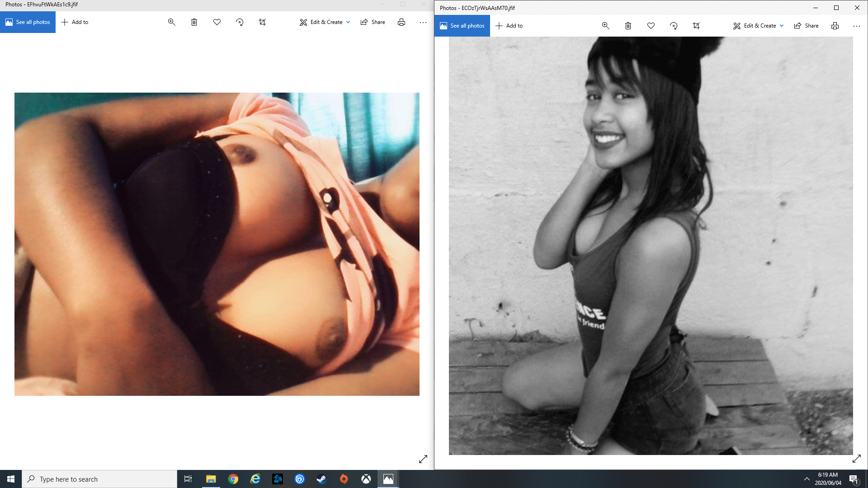Click See all photos in left window
868x488 pixels.
(28, 22)
